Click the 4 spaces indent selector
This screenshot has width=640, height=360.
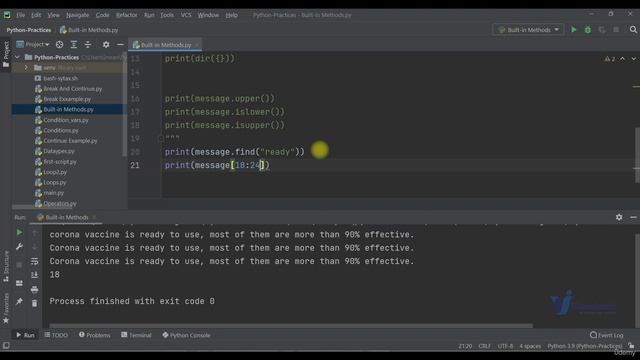tap(530, 346)
